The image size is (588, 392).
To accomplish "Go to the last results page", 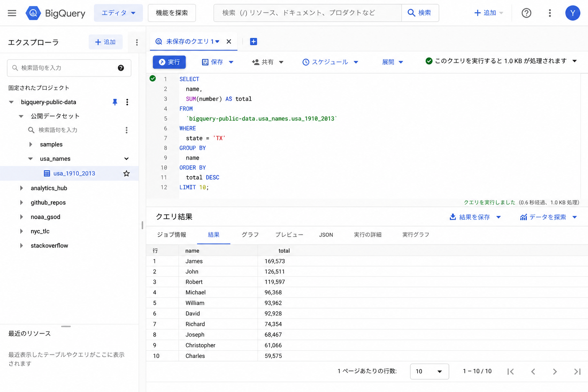I will [577, 371].
